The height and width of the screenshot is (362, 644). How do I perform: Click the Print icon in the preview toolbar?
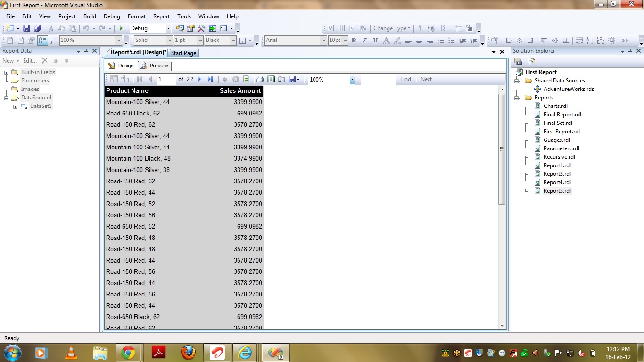click(259, 80)
